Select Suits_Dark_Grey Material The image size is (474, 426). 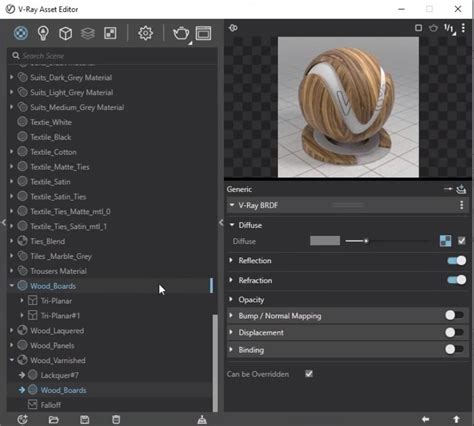click(71, 78)
